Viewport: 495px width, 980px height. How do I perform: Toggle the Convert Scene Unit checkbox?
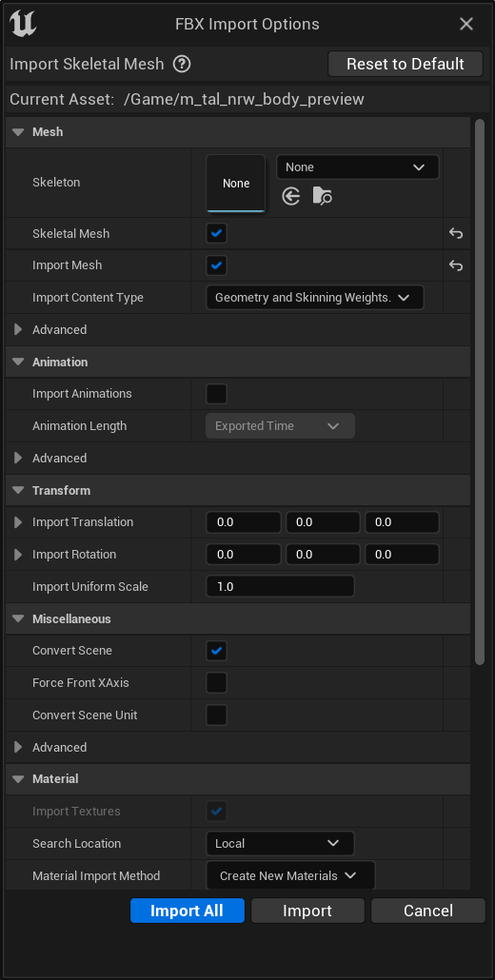click(x=216, y=715)
